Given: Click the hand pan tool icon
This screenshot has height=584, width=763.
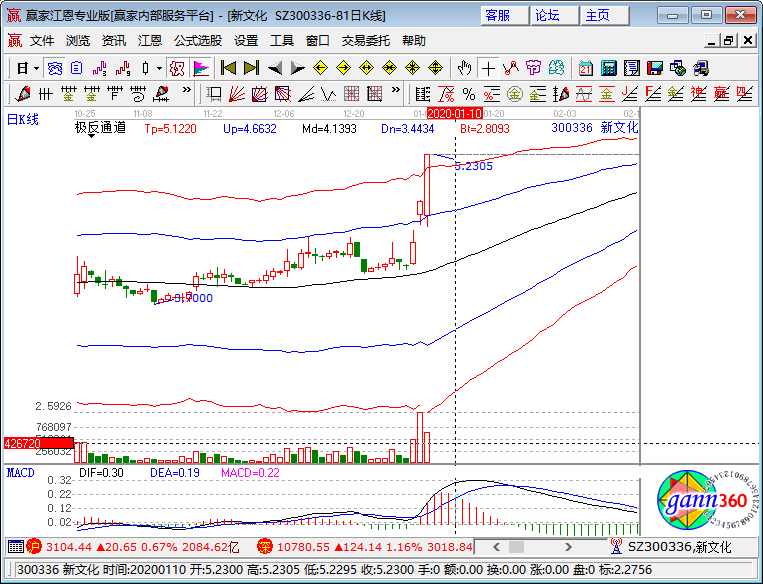Looking at the screenshot, I should coord(465,68).
